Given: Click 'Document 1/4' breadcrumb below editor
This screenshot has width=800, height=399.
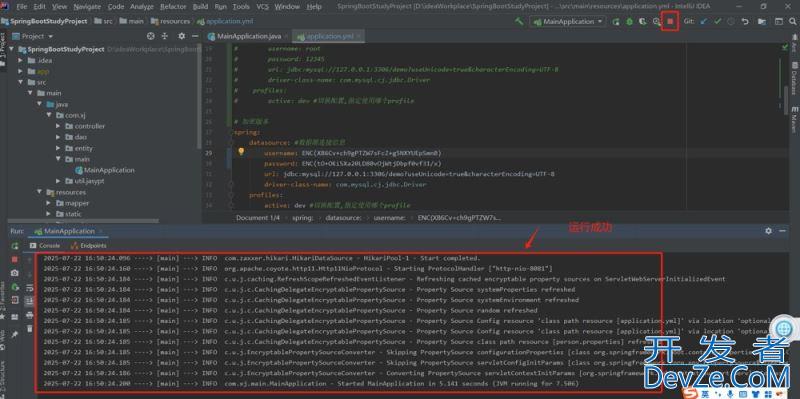Looking at the screenshot, I should [x=258, y=218].
